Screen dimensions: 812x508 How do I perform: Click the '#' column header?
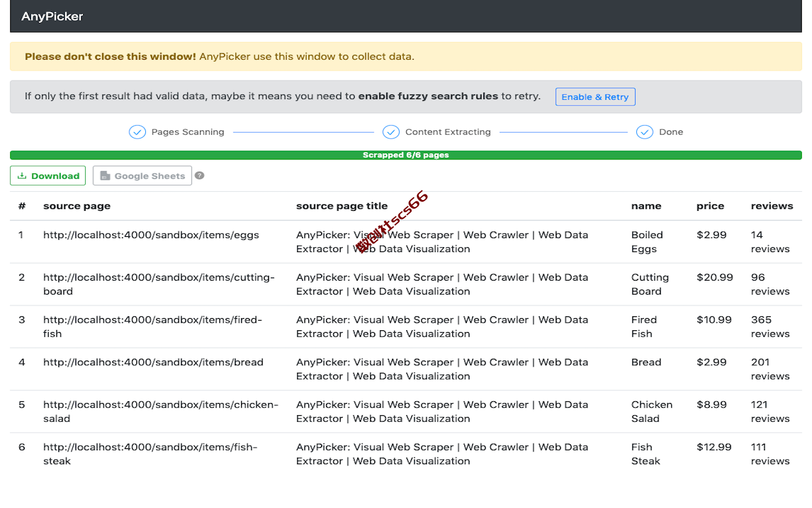click(x=22, y=206)
